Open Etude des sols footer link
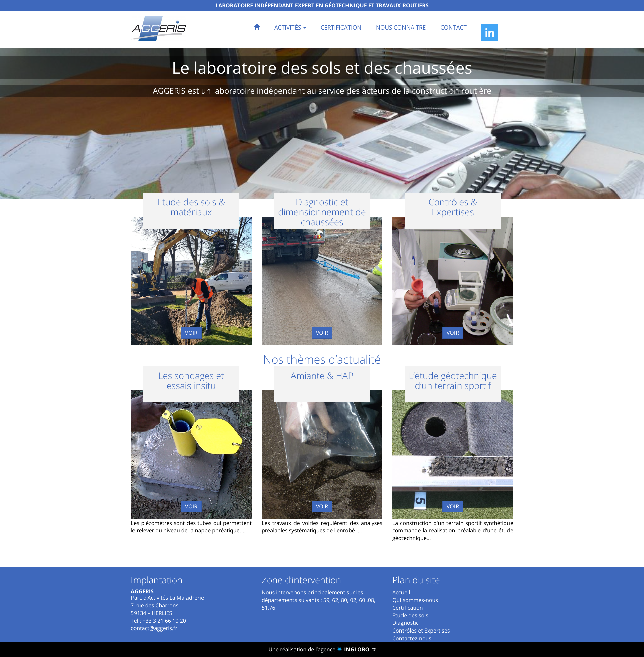The image size is (644, 657). pos(410,615)
